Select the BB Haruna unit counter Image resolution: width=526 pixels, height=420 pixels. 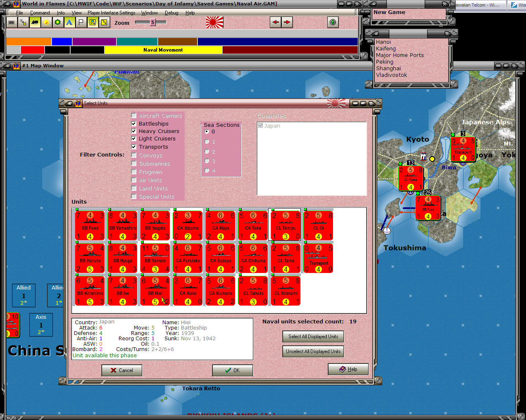[x=90, y=258]
